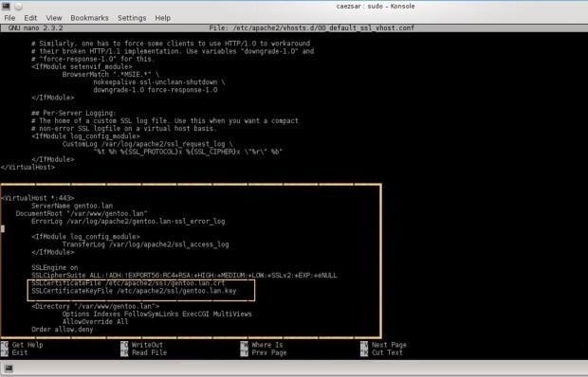The width and height of the screenshot is (588, 377).
Task: Place cursor on 'SSLCertificateKeyFile' gentoo.lan.key line
Action: (x=134, y=291)
